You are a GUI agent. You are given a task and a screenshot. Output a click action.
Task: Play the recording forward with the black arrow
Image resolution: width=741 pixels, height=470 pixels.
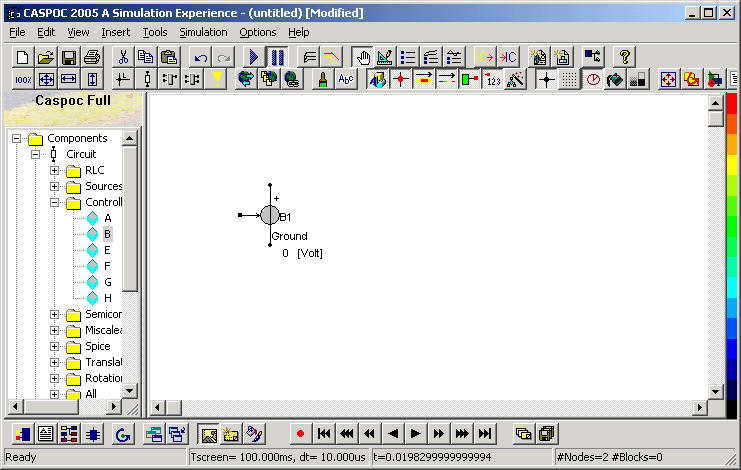(x=415, y=434)
